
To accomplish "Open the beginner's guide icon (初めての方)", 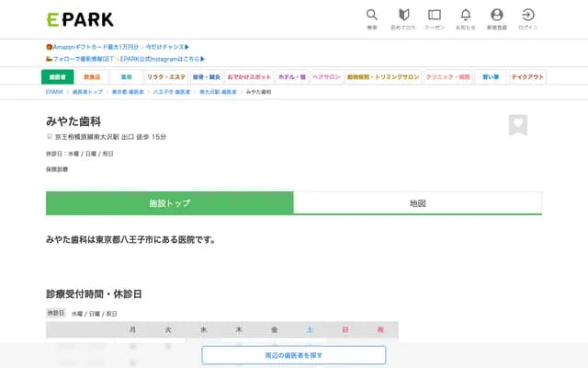I will coord(403,16).
